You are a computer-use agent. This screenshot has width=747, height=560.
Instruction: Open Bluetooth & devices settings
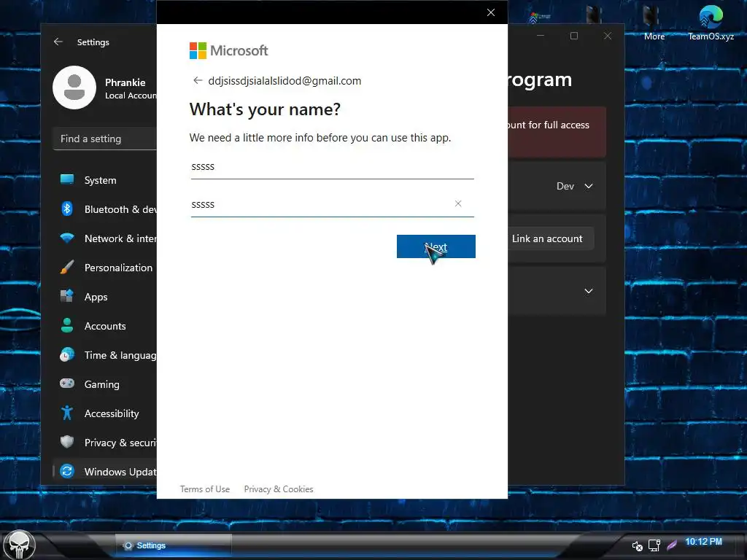(x=105, y=209)
